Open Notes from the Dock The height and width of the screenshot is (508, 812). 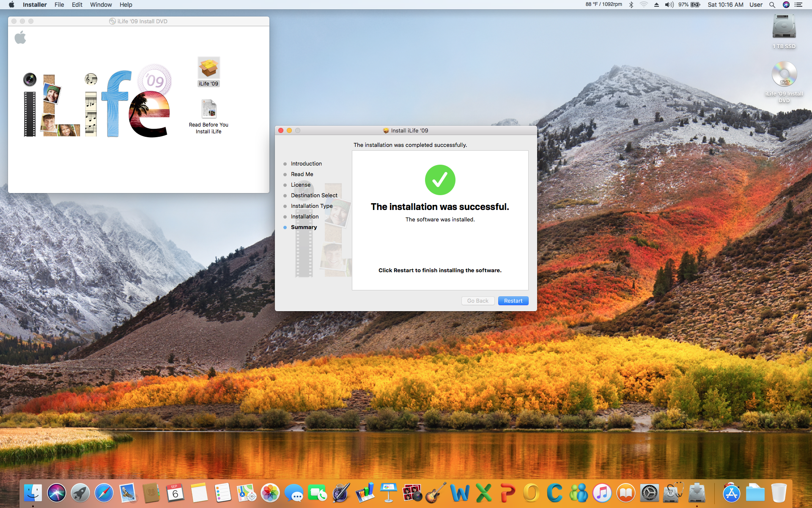(x=199, y=493)
